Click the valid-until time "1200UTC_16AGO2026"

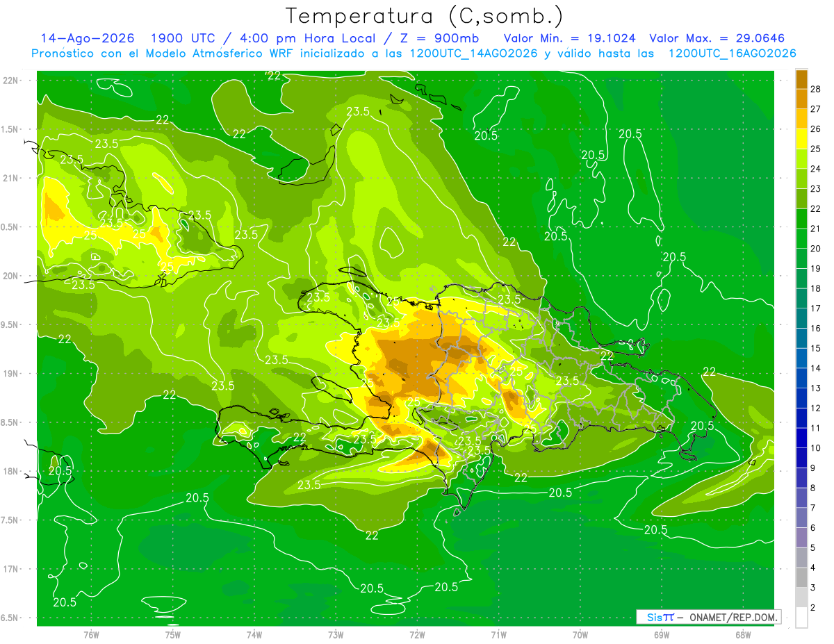coord(732,53)
